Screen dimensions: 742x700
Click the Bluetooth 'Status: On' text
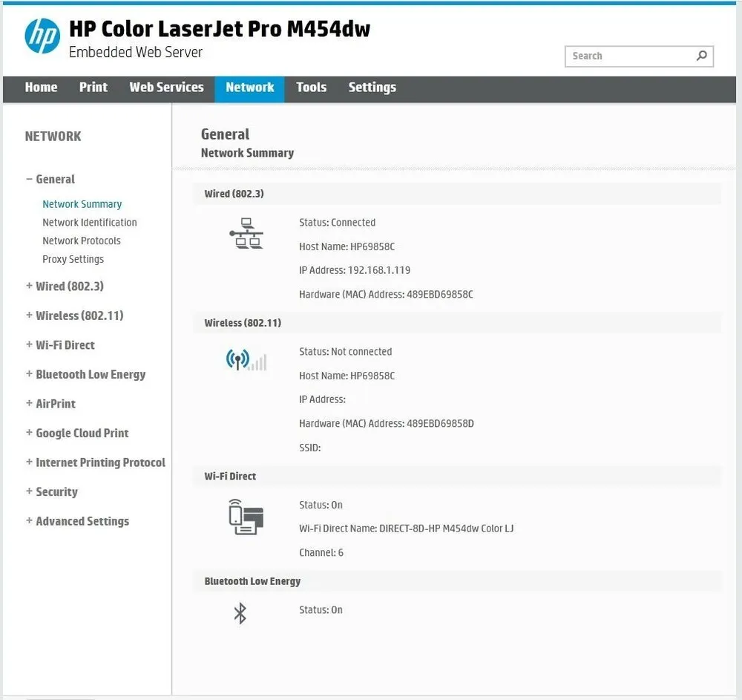(321, 610)
